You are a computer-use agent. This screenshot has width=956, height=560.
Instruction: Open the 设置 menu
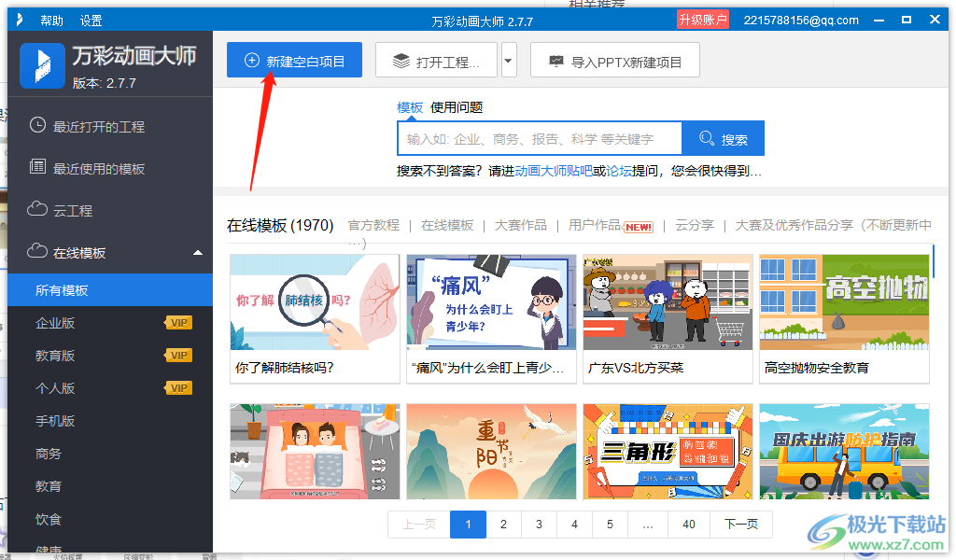tap(91, 21)
